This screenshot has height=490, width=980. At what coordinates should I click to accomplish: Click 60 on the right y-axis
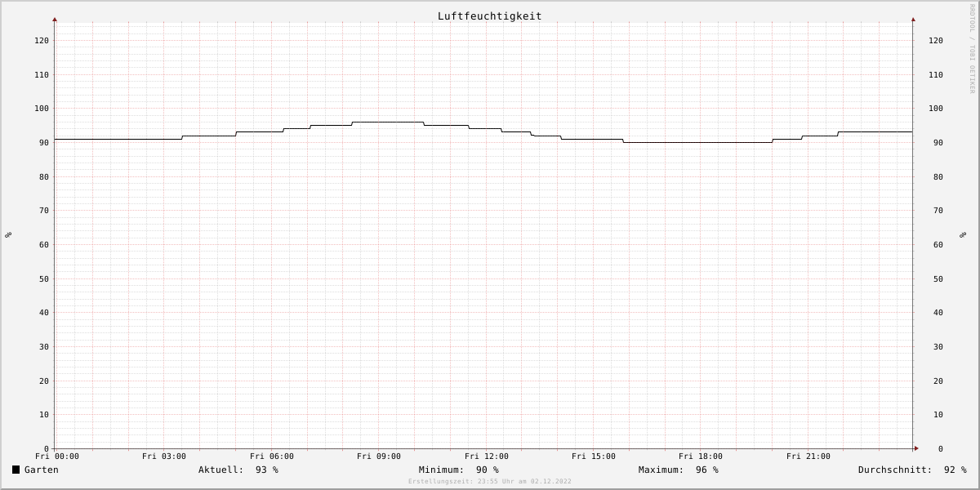938,244
